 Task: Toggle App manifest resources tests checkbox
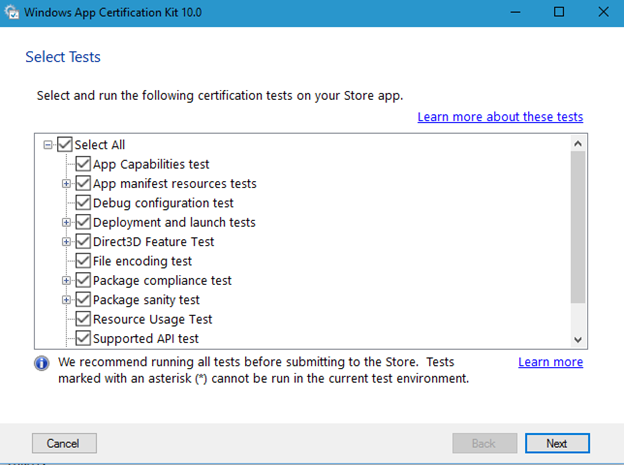click(83, 183)
